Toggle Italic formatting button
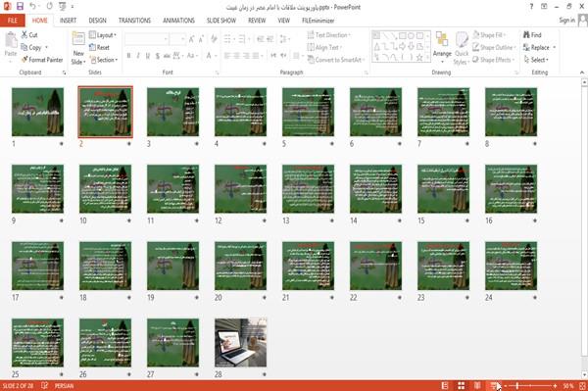Image resolution: width=588 pixels, height=391 pixels. tap(138, 56)
